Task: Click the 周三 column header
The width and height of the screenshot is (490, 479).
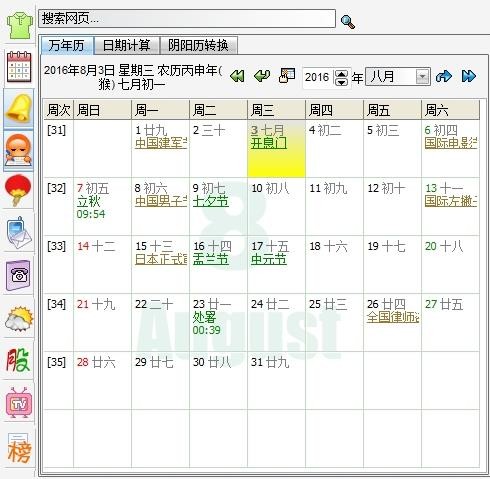Action: tap(276, 110)
